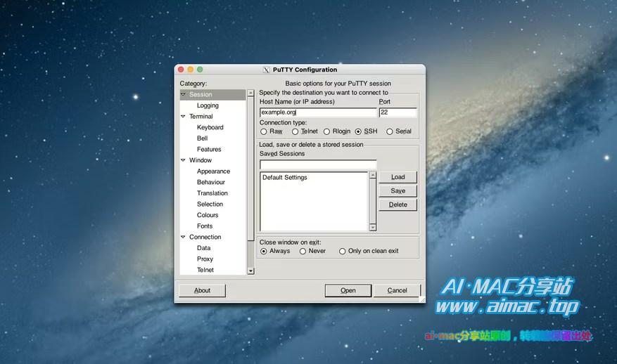Collapse the Window category triangle

pos(183,160)
